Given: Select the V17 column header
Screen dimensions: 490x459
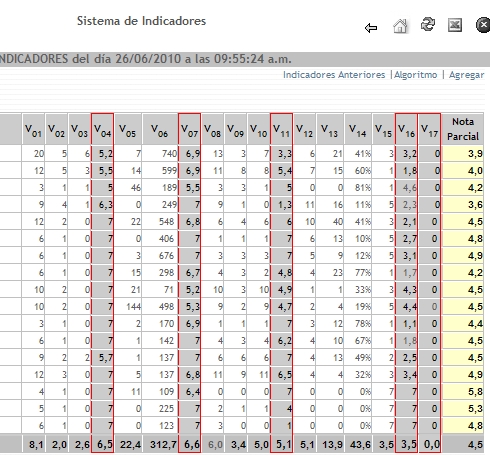Looking at the screenshot, I should pos(429,129).
